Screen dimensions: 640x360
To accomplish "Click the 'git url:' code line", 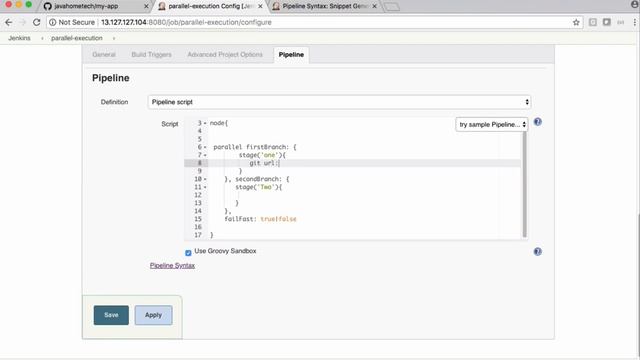I will pyautogui.click(x=264, y=163).
